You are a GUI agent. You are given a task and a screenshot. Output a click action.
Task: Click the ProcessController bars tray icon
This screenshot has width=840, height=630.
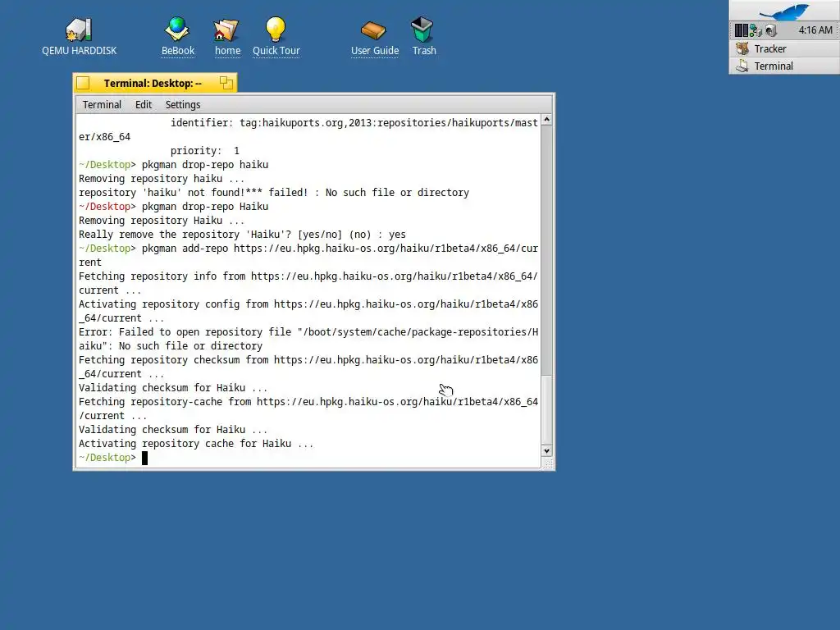pyautogui.click(x=741, y=30)
